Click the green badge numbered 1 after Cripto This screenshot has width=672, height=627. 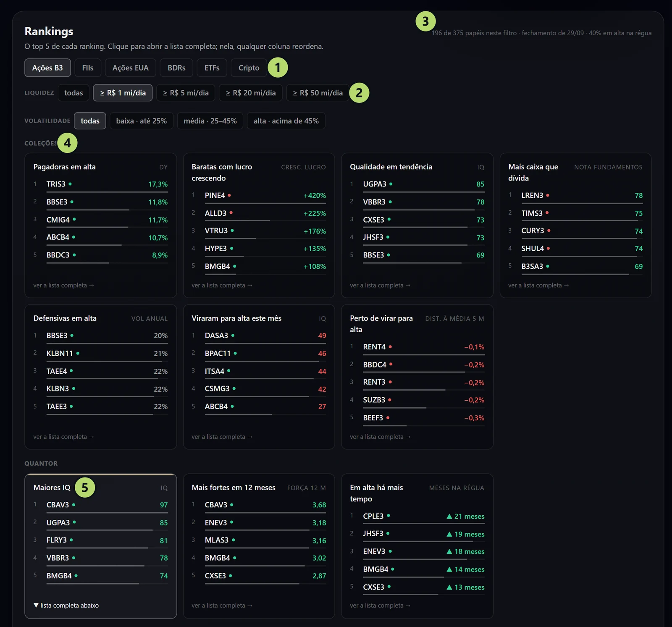[278, 68]
